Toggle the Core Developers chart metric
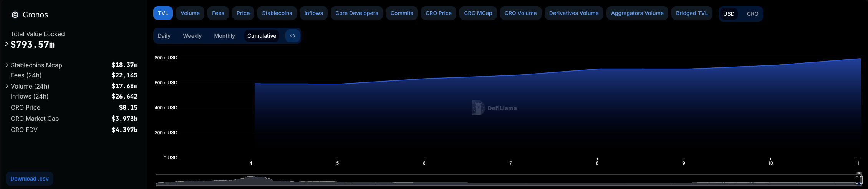 coord(357,13)
